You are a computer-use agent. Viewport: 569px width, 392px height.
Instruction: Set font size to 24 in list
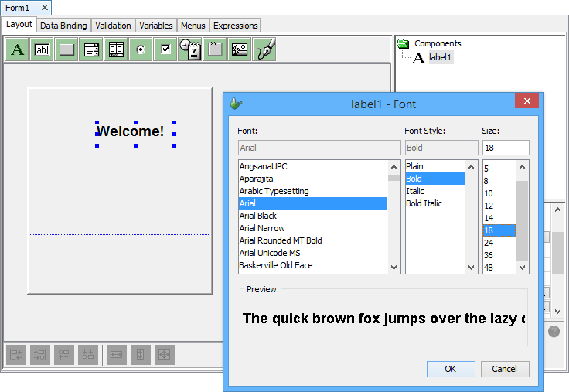pyautogui.click(x=489, y=243)
